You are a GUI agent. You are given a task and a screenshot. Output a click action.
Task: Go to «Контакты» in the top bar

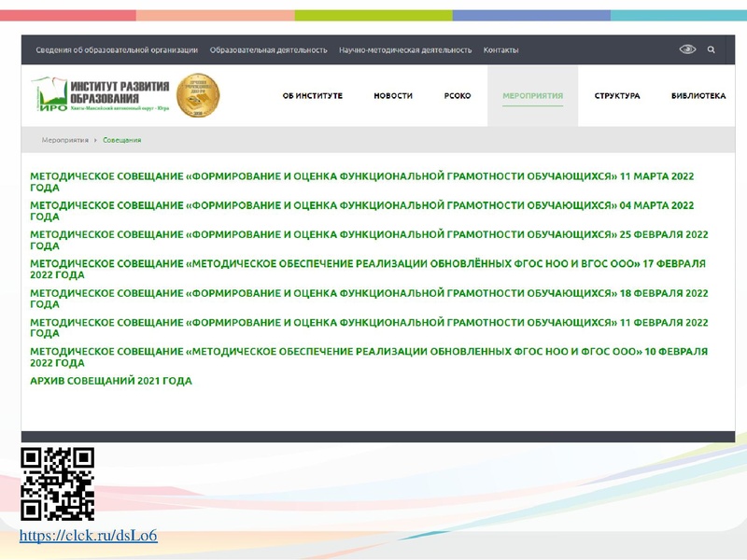(x=500, y=50)
